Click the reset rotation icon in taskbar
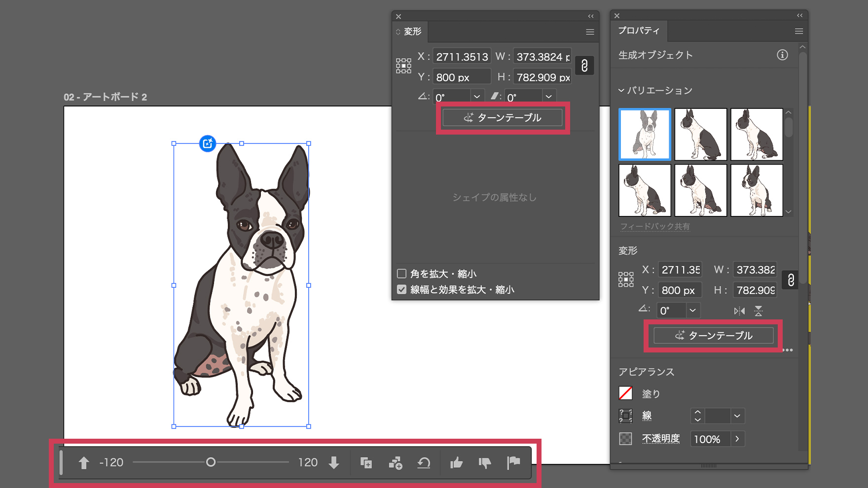Image resolution: width=868 pixels, height=488 pixels. click(424, 463)
